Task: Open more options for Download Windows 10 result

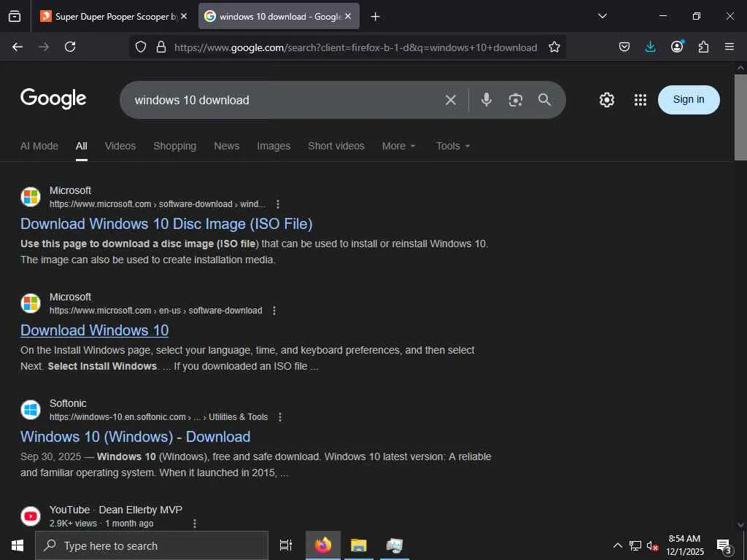Action: (x=274, y=311)
